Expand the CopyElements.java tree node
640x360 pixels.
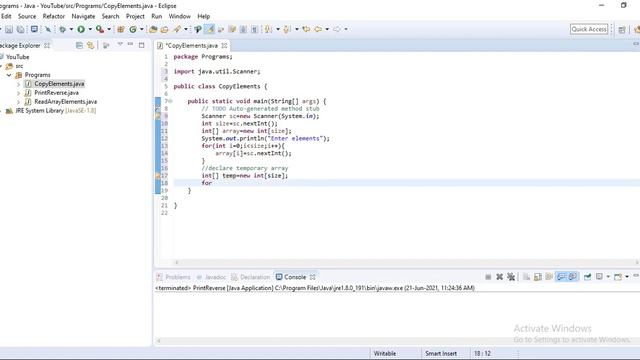18,84
